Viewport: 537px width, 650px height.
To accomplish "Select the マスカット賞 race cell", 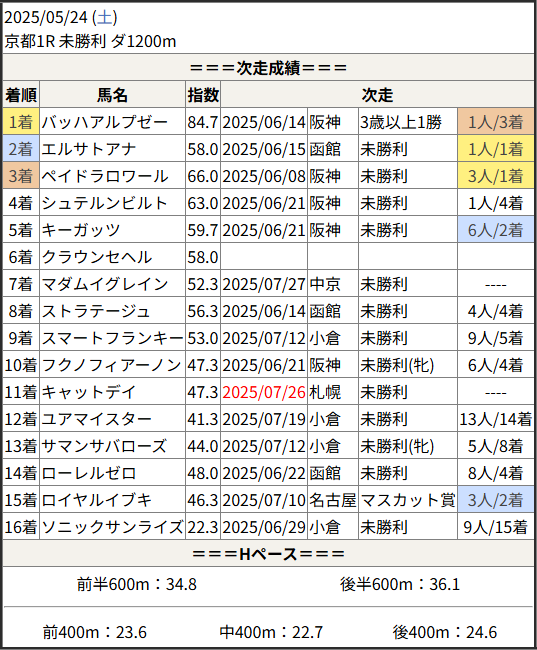I will pyautogui.click(x=408, y=500).
